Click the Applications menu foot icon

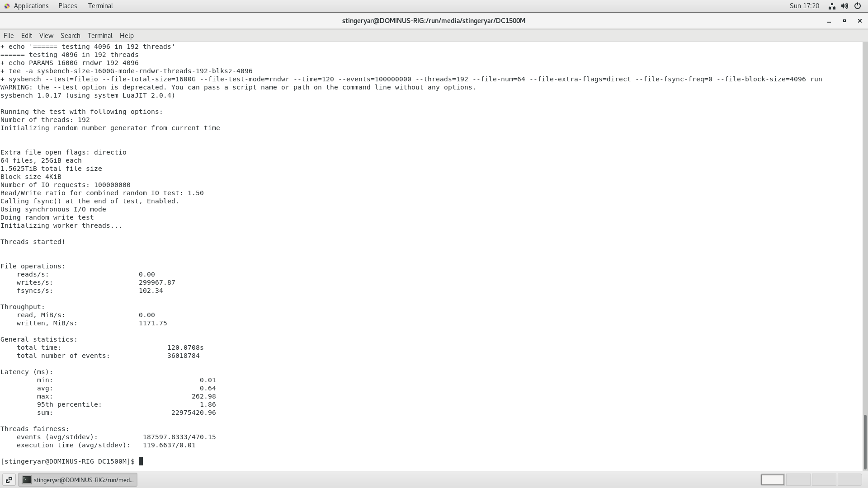7,6
